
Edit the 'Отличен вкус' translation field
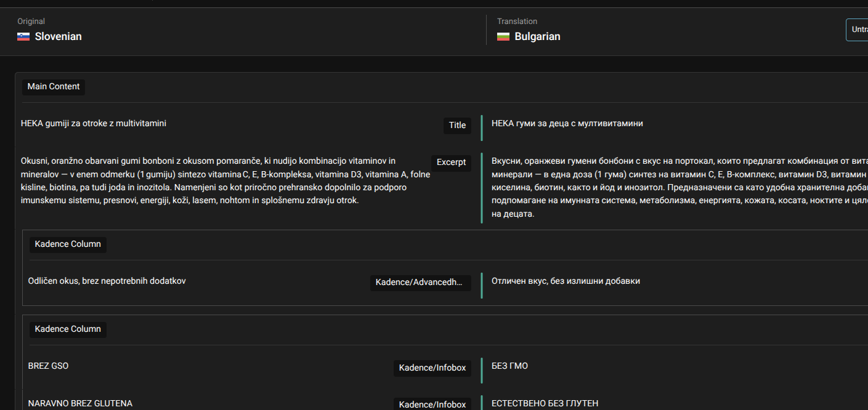[x=566, y=281]
